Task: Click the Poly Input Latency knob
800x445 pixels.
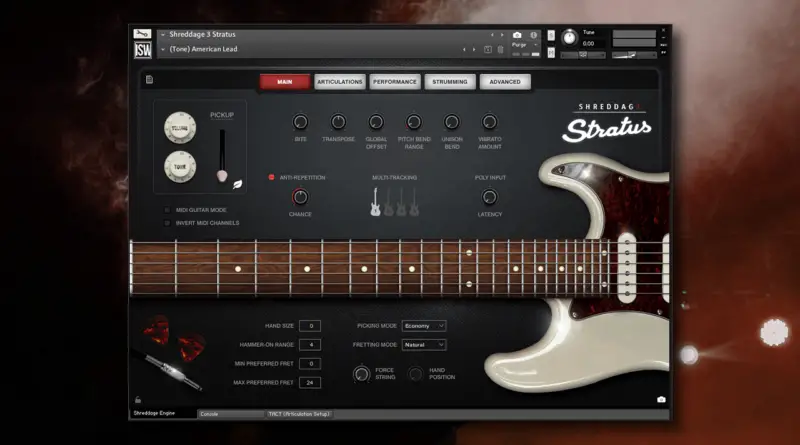Action: click(489, 197)
